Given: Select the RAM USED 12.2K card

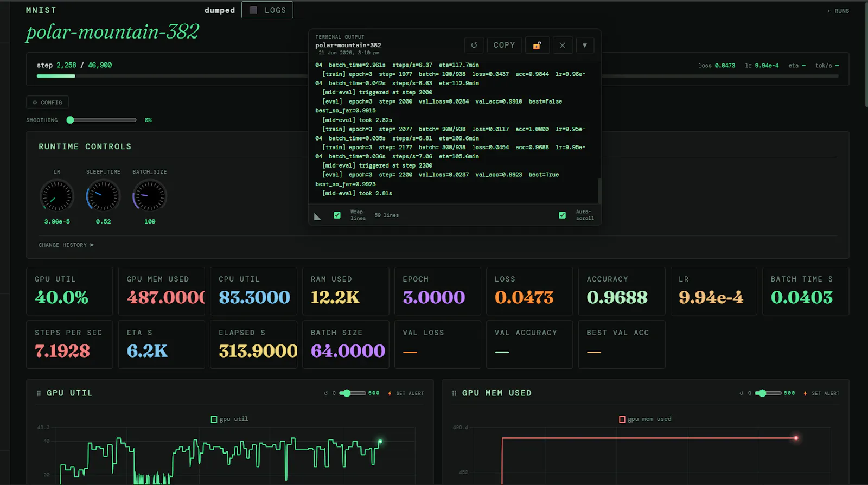Looking at the screenshot, I should 346,291.
